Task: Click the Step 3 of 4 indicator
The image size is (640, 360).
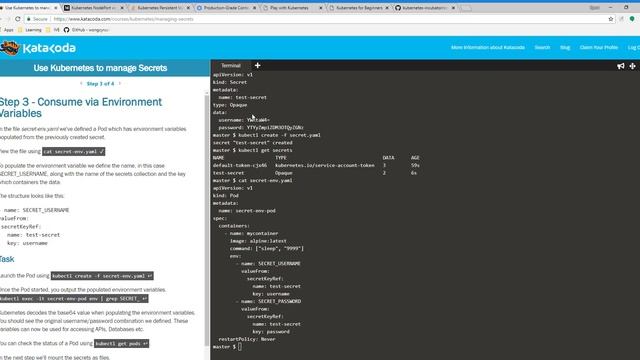Action: click(x=100, y=84)
